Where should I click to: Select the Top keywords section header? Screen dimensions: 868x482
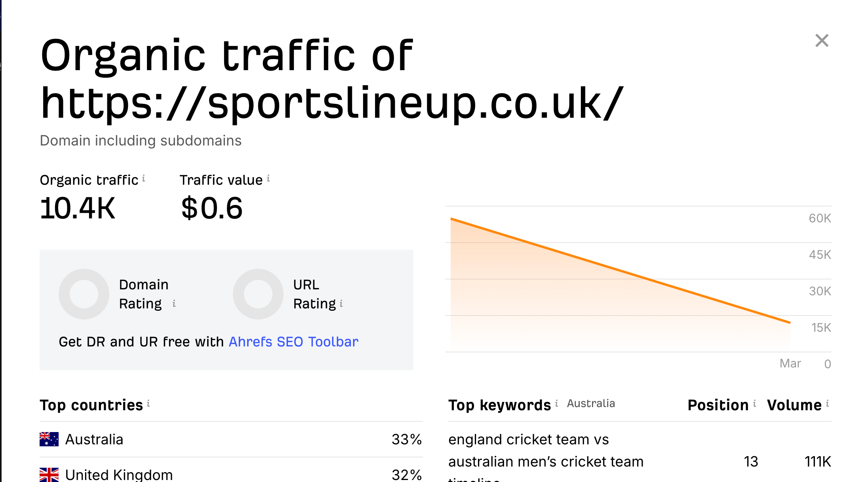click(500, 405)
